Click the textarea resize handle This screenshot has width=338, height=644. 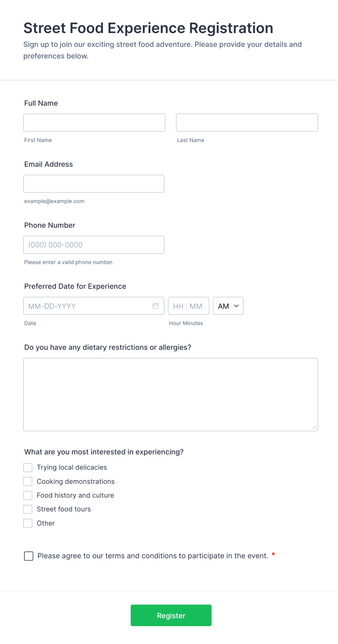click(x=314, y=427)
